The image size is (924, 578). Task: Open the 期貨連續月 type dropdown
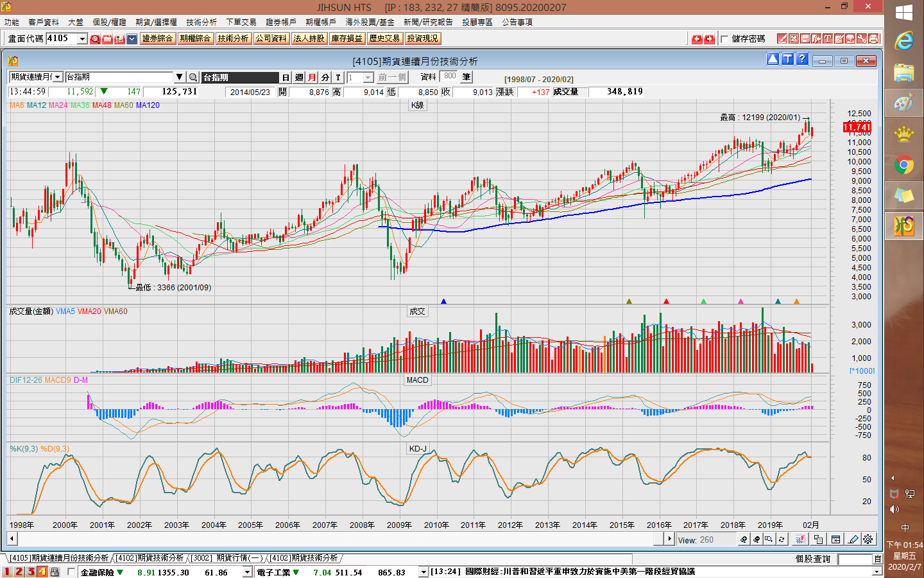coord(57,77)
